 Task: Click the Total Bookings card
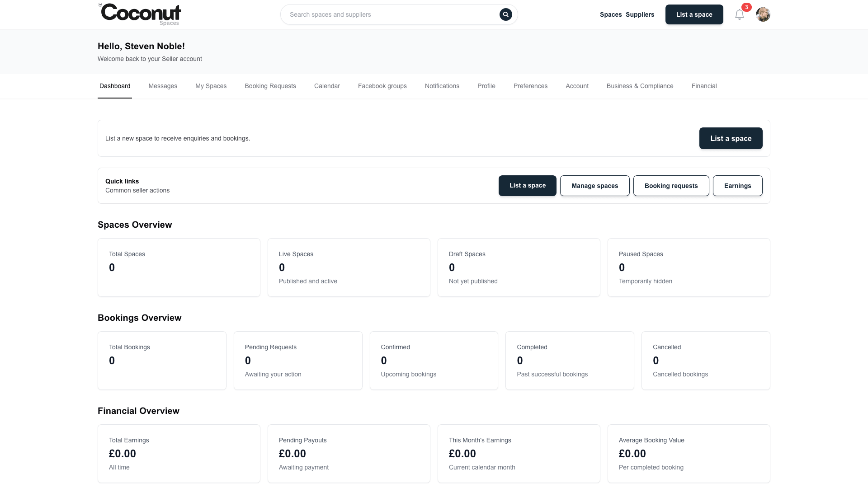(x=162, y=361)
